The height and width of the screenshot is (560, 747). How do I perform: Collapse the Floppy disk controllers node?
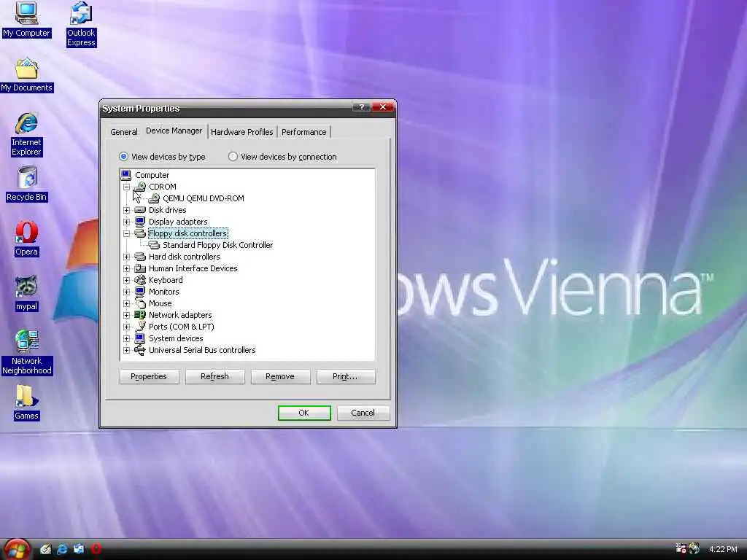126,233
